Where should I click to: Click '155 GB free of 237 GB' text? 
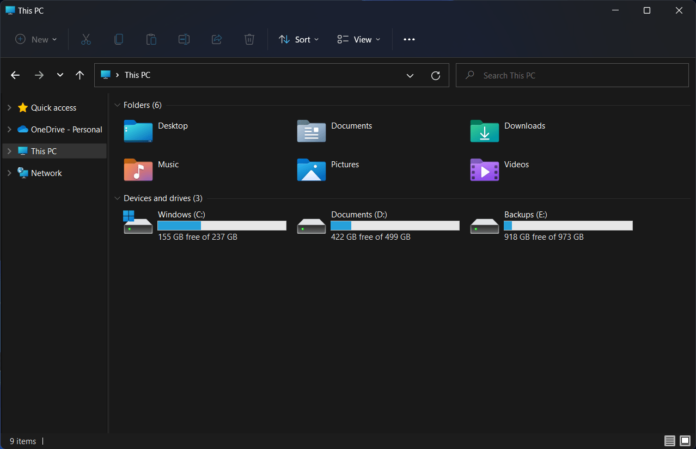tap(198, 237)
